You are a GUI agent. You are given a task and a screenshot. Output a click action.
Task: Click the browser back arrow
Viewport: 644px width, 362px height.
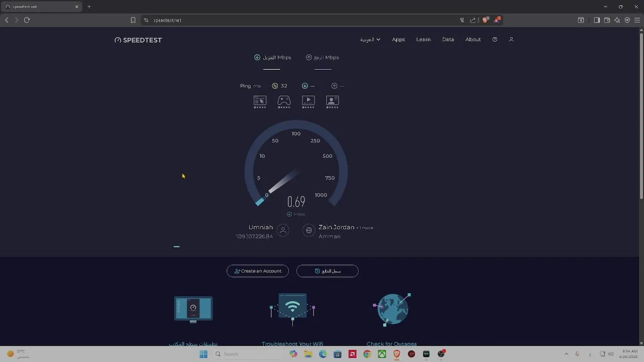tap(7, 20)
